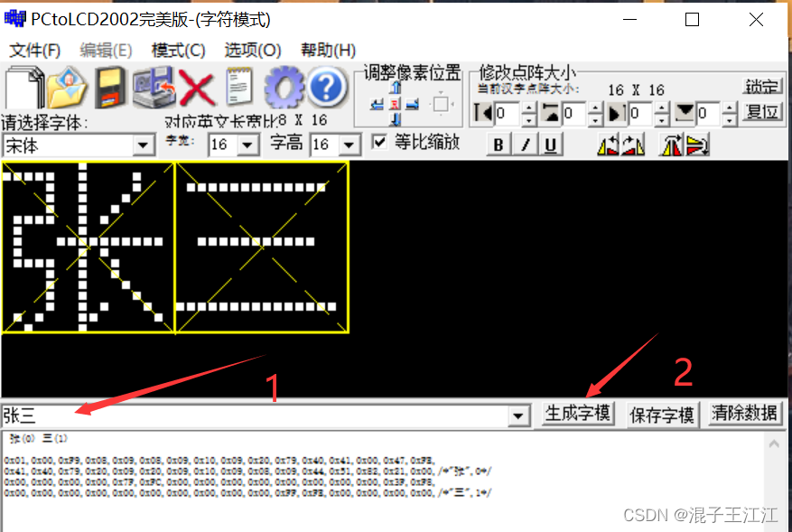
Task: Maximize the PCtoLCD2002 window
Action: click(x=692, y=20)
